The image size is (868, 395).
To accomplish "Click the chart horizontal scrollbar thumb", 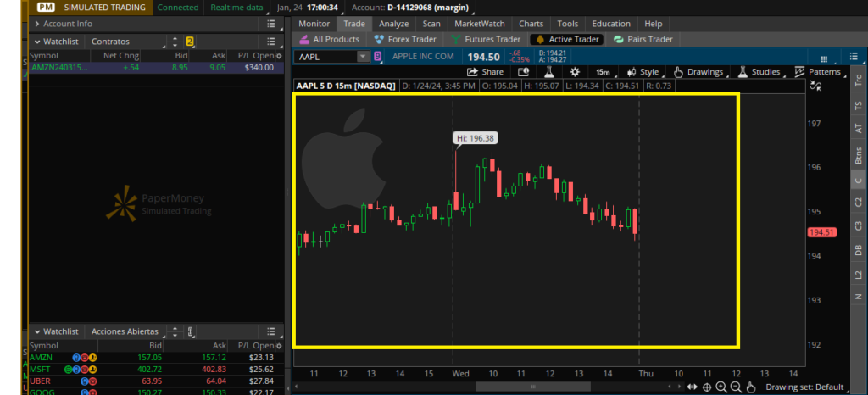I will [x=533, y=387].
